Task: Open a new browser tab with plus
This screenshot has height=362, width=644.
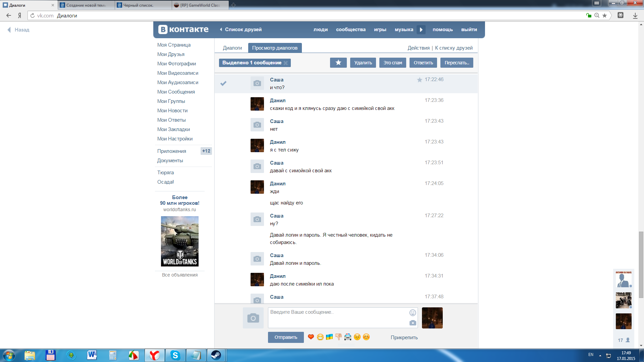Action: (x=233, y=5)
